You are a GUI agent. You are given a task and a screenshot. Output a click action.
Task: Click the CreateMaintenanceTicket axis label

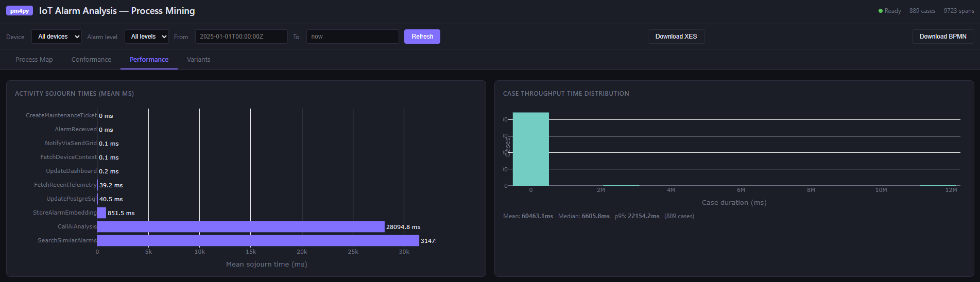click(x=61, y=115)
